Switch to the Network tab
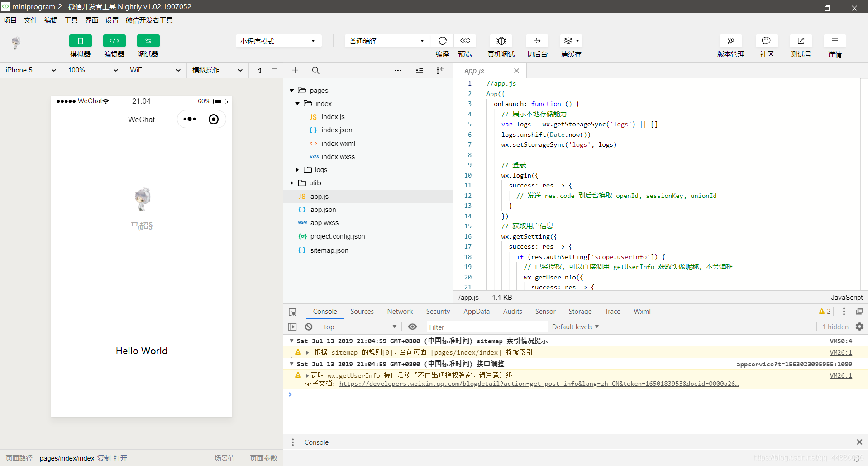 point(400,312)
